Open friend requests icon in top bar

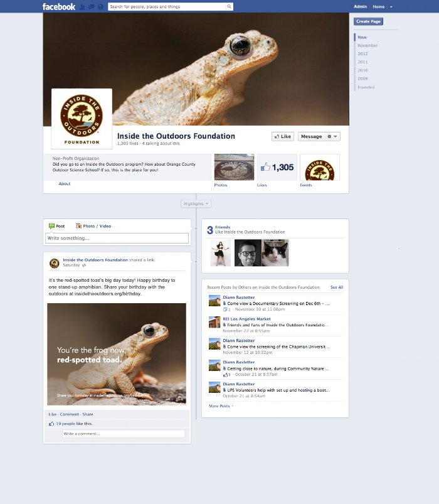[83, 7]
